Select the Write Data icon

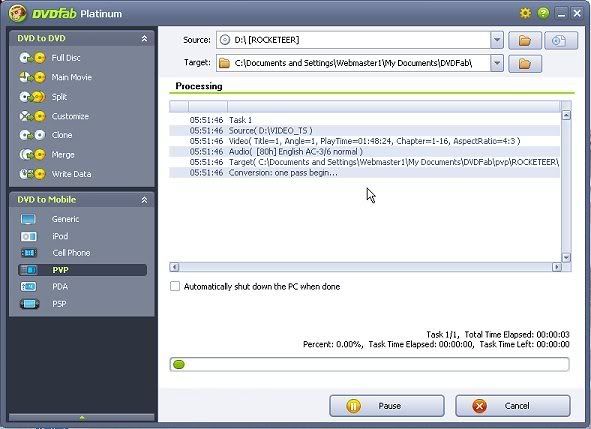pos(32,174)
